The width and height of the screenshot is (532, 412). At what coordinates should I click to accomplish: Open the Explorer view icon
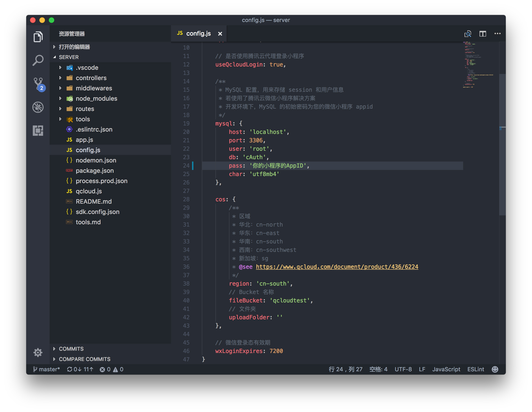click(x=38, y=37)
